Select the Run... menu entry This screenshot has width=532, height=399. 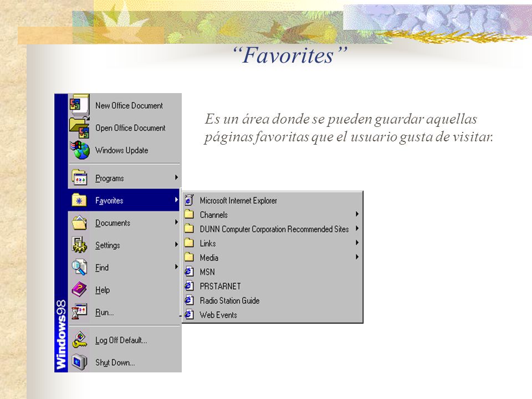pos(125,312)
